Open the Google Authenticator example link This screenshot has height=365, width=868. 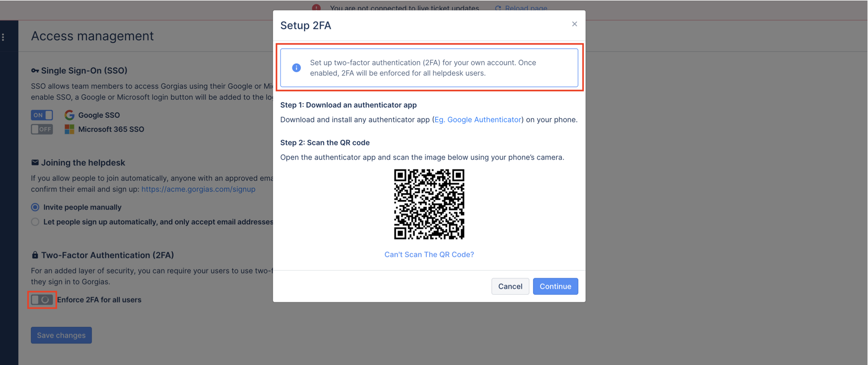tap(478, 120)
